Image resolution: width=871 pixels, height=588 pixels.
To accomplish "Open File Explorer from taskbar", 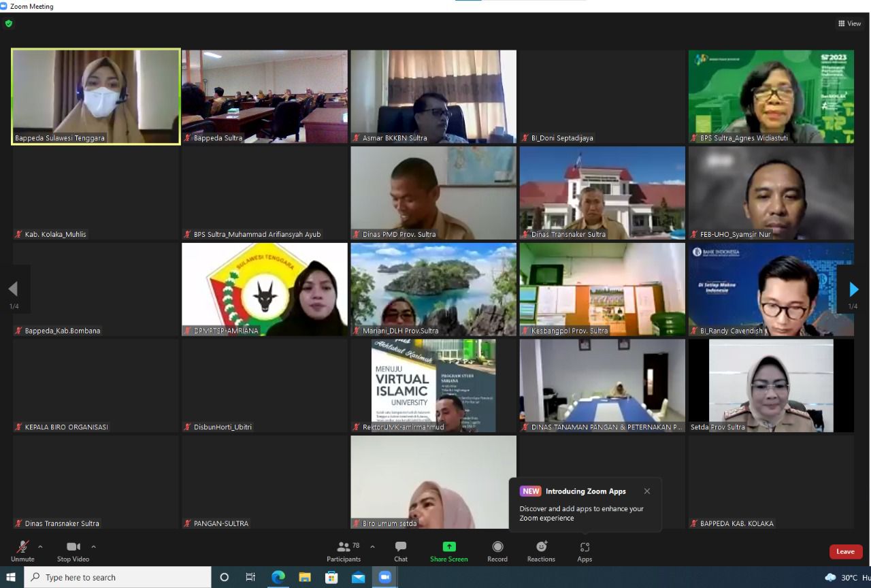I will (x=304, y=577).
